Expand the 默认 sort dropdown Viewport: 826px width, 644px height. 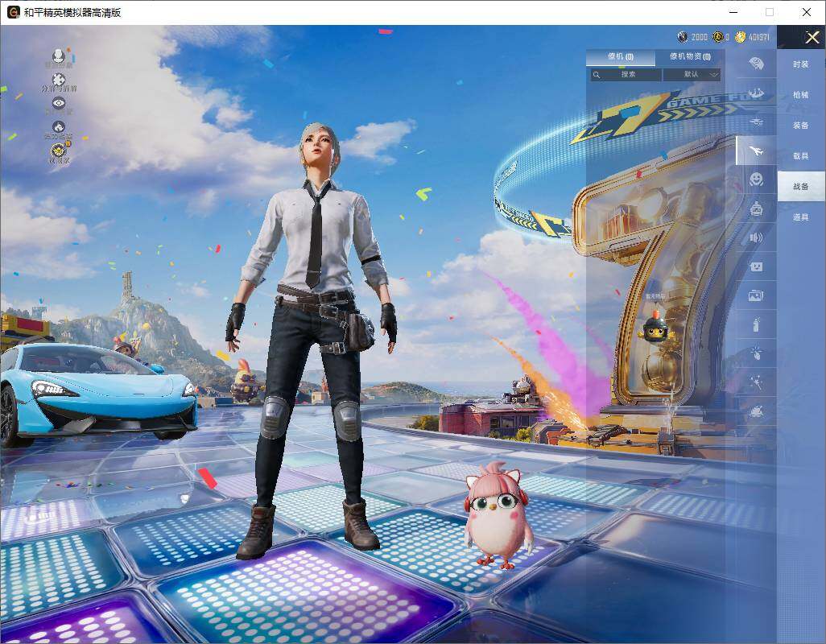tap(692, 75)
